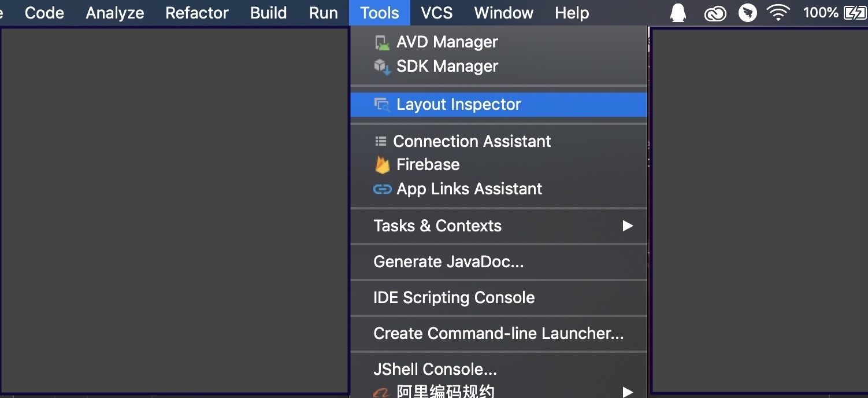This screenshot has width=868, height=398.
Task: Open the Refactor menu
Action: point(197,13)
